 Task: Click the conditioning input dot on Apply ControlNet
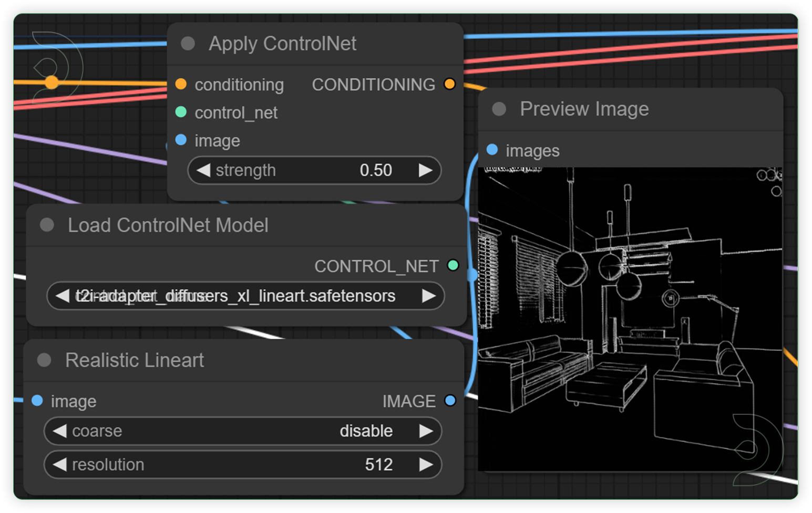[x=181, y=84]
